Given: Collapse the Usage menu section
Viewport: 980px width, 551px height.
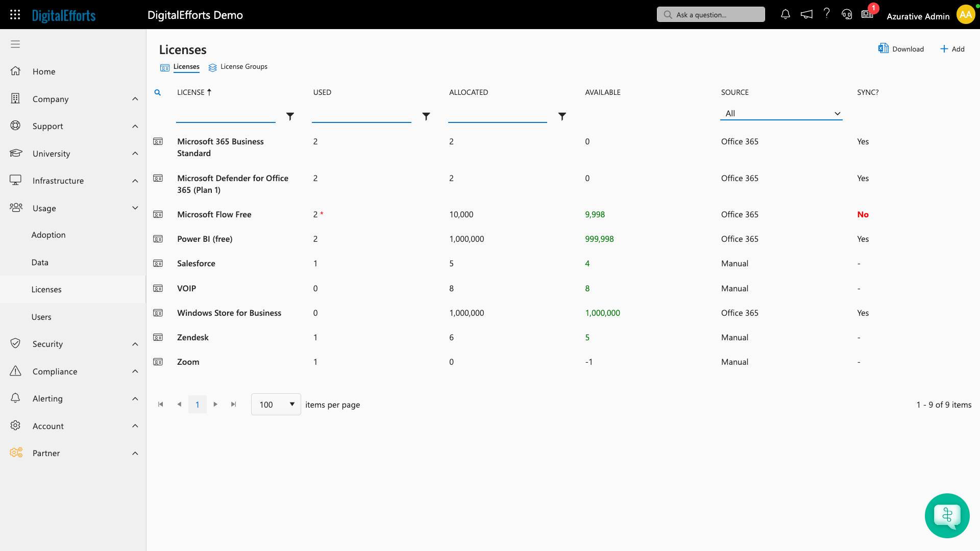Looking at the screenshot, I should click(x=73, y=208).
